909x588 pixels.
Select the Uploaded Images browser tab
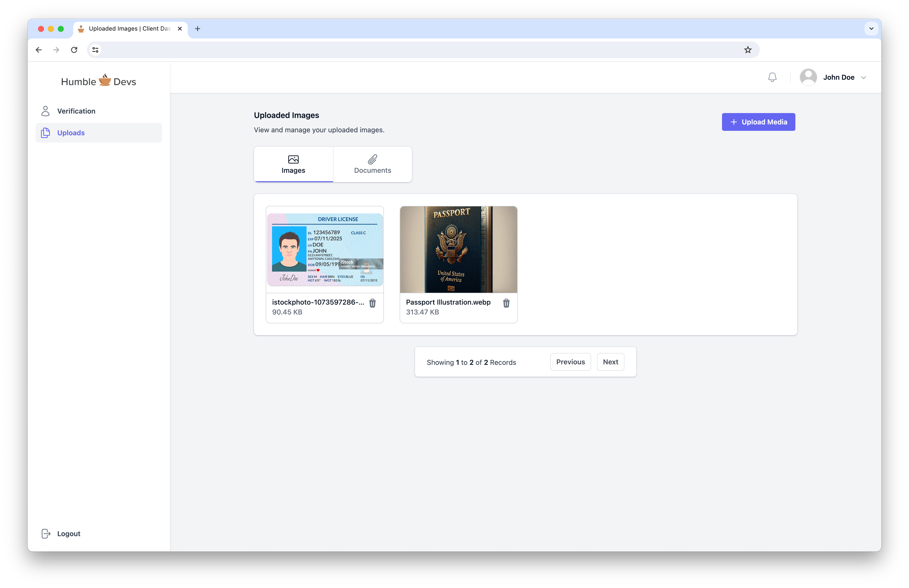coord(130,29)
